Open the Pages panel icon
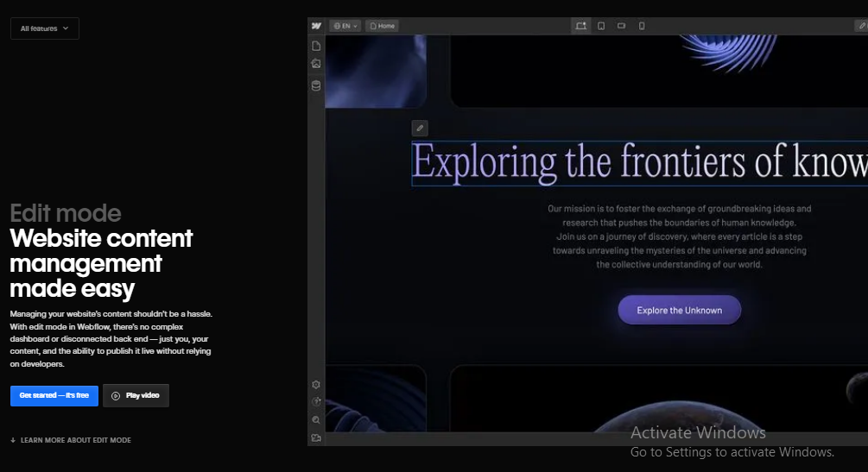This screenshot has width=868, height=472. coord(316,46)
